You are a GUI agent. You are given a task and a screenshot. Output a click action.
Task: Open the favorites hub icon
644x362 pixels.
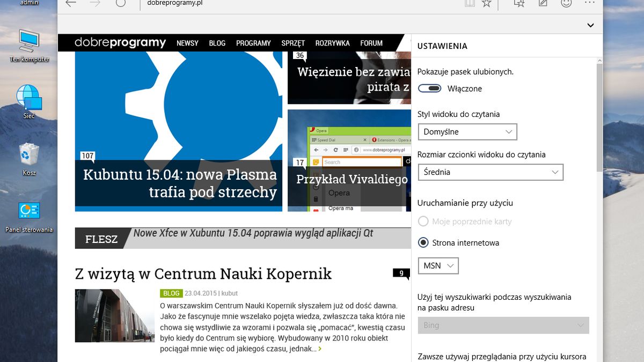click(519, 3)
